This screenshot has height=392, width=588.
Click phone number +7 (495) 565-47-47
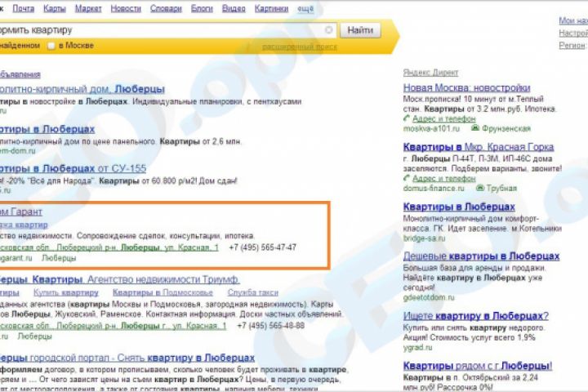tap(262, 247)
